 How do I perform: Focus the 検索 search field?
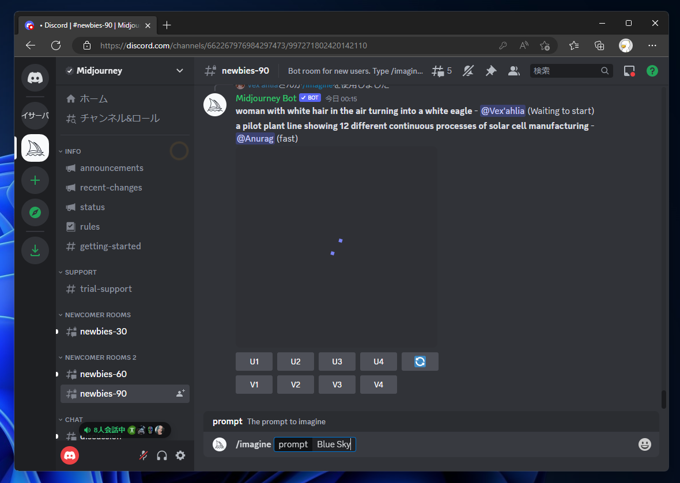click(x=571, y=71)
